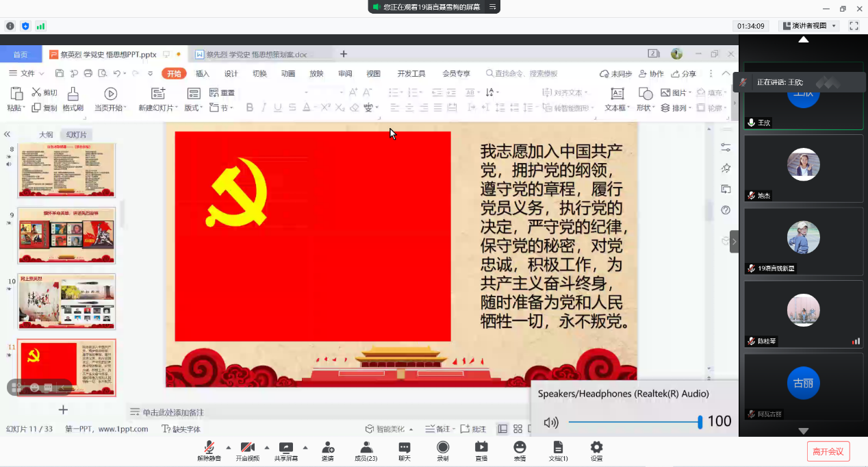Start recording with 录制 icon
The image size is (868, 467).
point(443,447)
